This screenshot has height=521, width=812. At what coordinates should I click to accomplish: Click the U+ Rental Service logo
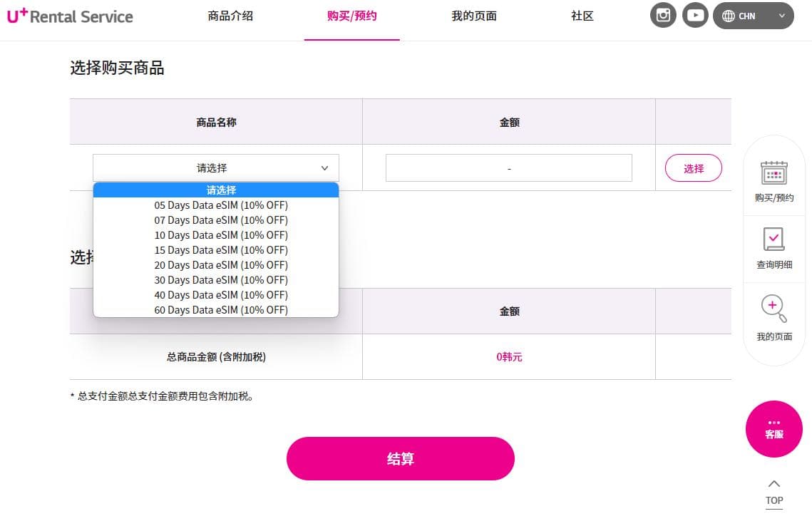pos(70,16)
